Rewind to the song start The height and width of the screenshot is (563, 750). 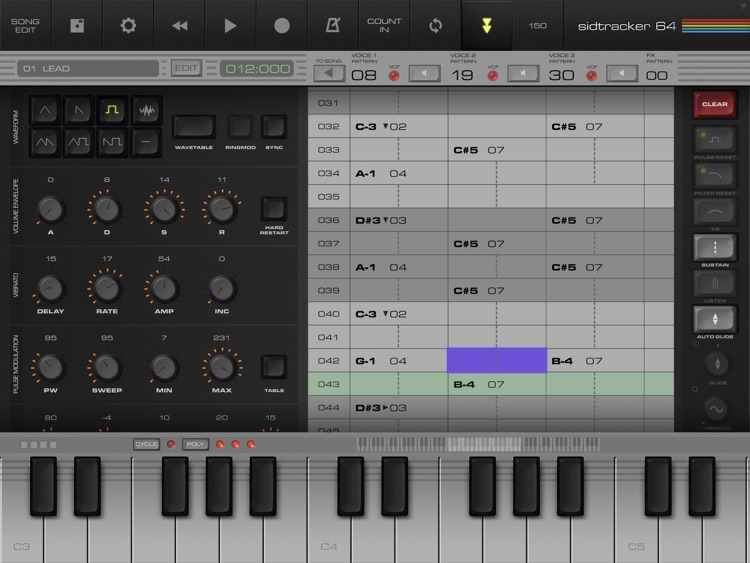179,25
